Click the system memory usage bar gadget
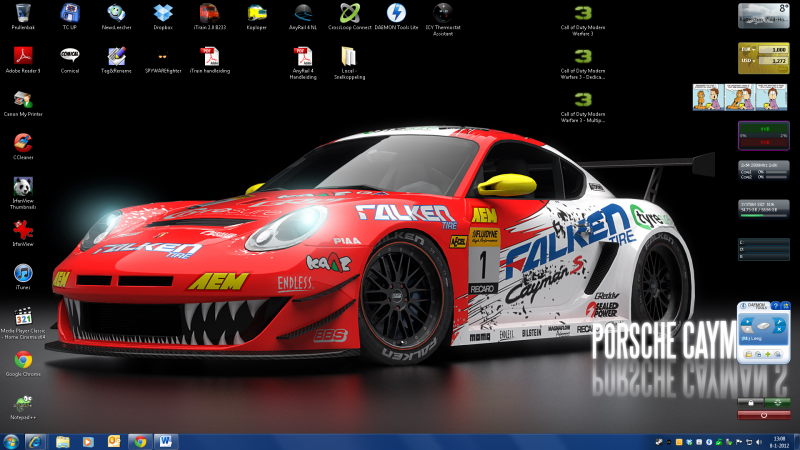Image resolution: width=800 pixels, height=450 pixels. (764, 215)
